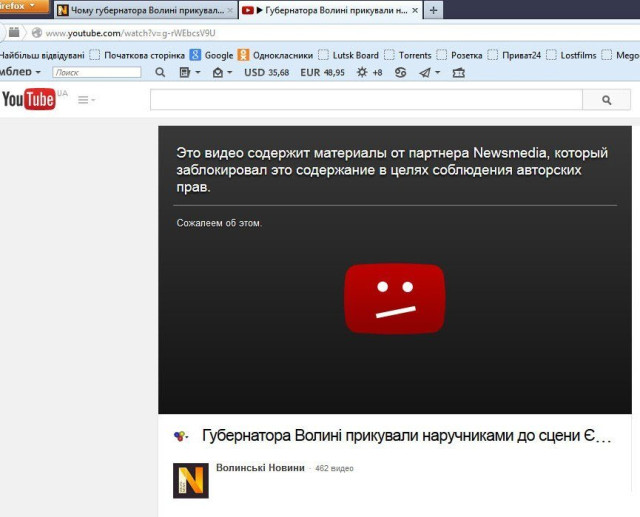Click the YouTube search input field
This screenshot has height=517, width=640.
(x=365, y=100)
